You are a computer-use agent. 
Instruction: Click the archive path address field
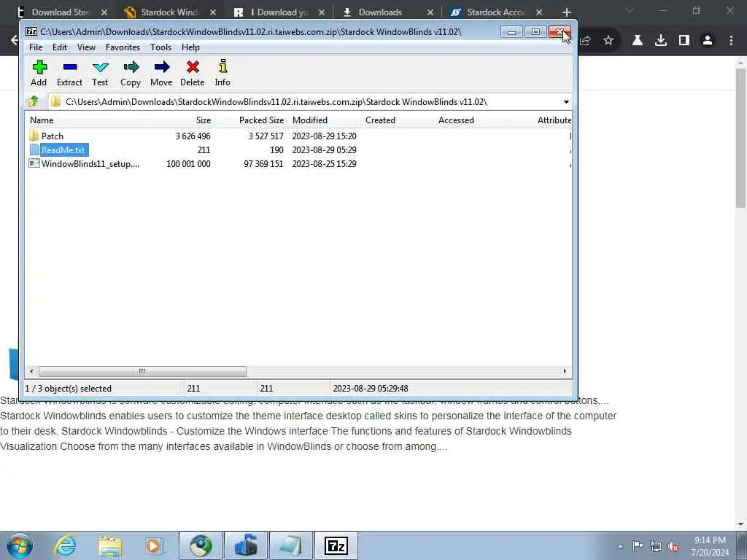pos(305,102)
